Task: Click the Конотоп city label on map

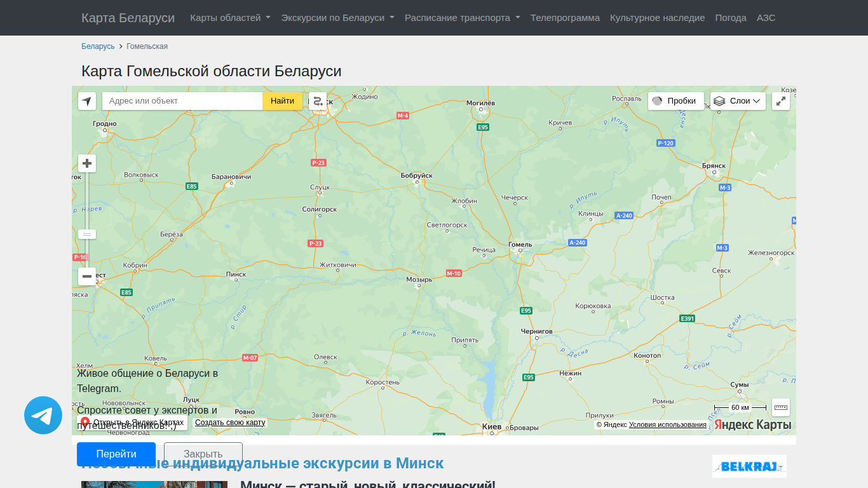Action: (648, 355)
